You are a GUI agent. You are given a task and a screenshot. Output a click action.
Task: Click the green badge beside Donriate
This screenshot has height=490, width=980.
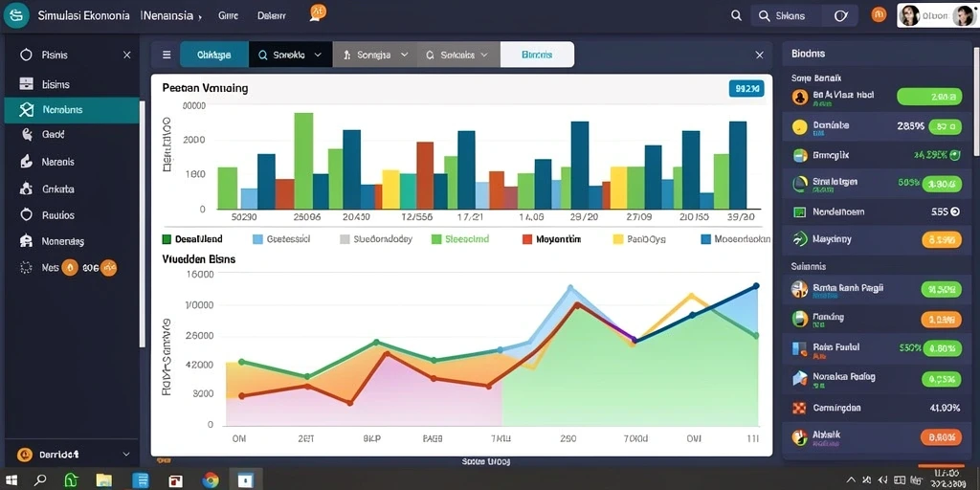click(x=945, y=127)
